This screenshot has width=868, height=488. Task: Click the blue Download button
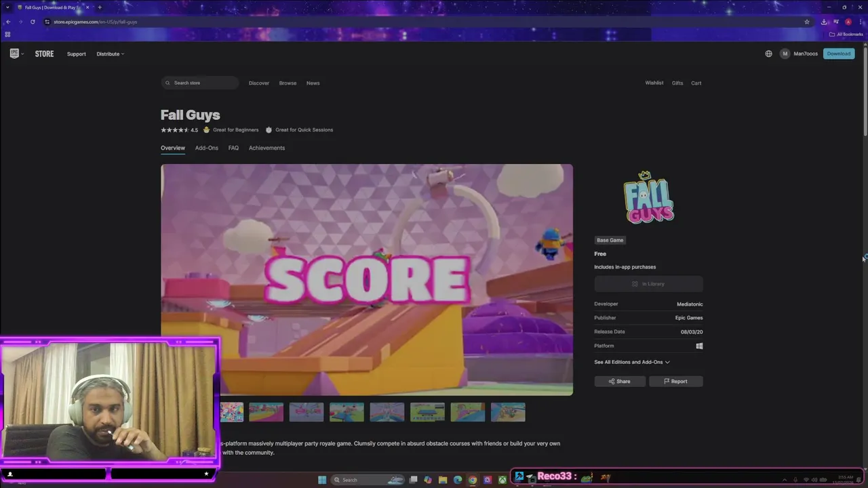click(x=838, y=54)
